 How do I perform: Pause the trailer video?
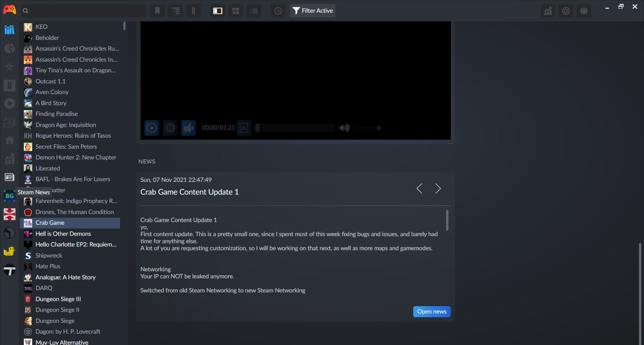point(170,128)
